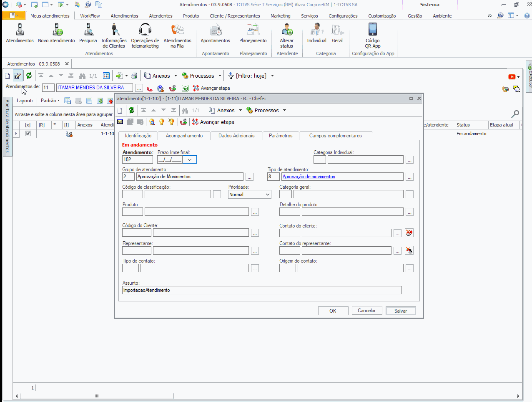This screenshot has width=532, height=402.
Task: Open the Geral category icon
Action: pos(337,33)
